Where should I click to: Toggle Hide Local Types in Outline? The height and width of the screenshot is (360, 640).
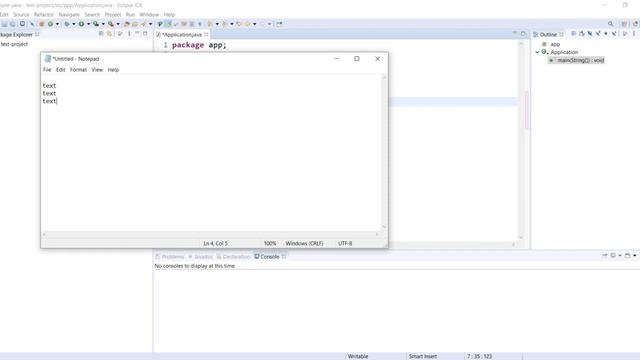click(x=614, y=34)
